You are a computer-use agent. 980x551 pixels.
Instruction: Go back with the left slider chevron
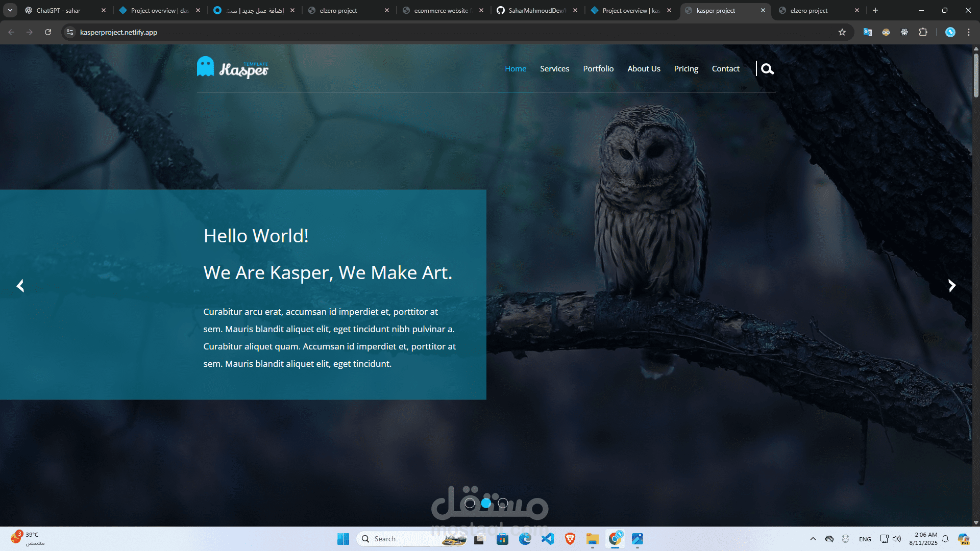click(x=20, y=285)
